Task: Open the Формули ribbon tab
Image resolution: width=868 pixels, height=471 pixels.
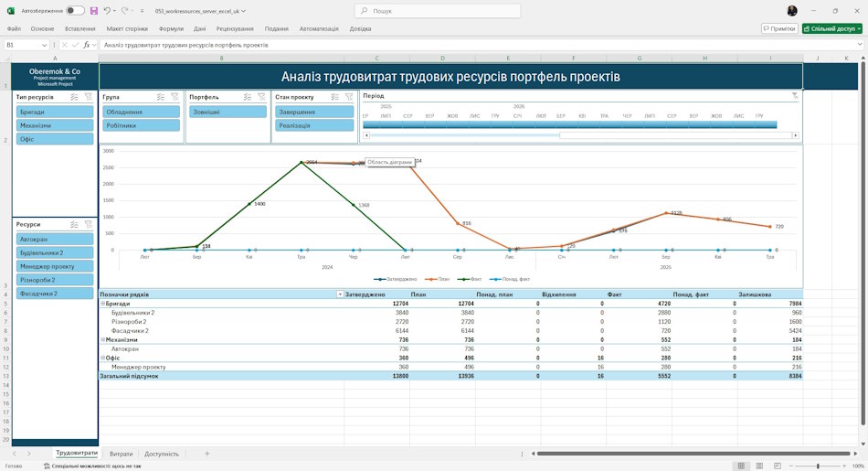Action: (x=171, y=29)
